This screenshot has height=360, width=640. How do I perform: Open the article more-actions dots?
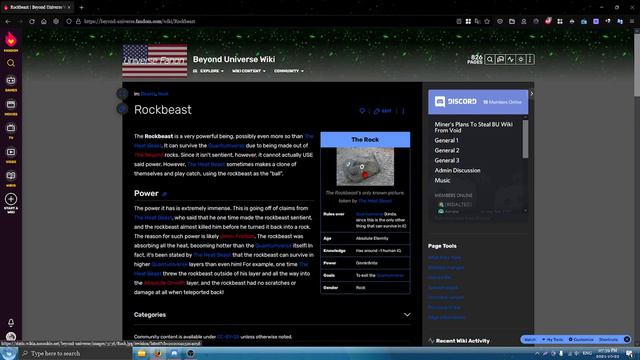click(x=403, y=111)
